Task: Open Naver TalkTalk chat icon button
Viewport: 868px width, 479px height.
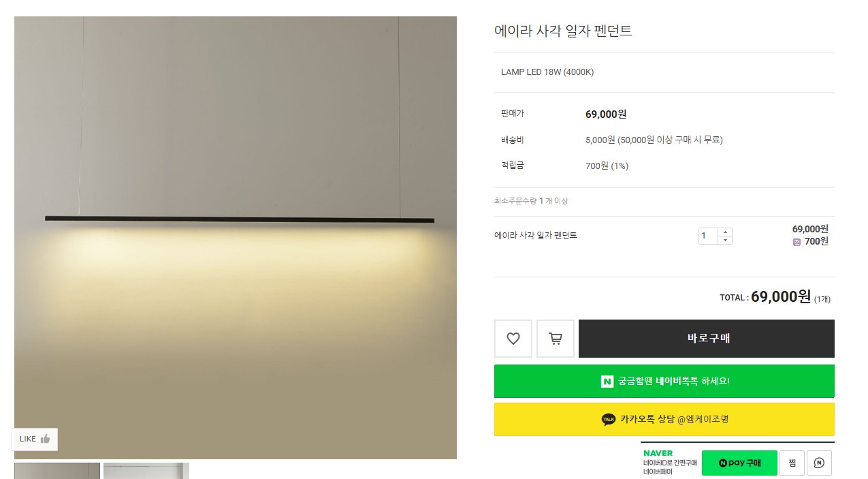Action: 819,463
